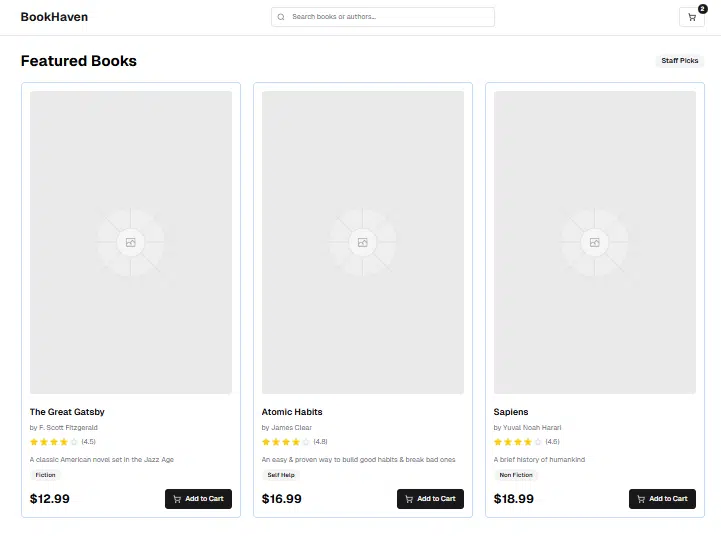Click The Great Gatsby title
The height and width of the screenshot is (536, 721).
(x=67, y=412)
